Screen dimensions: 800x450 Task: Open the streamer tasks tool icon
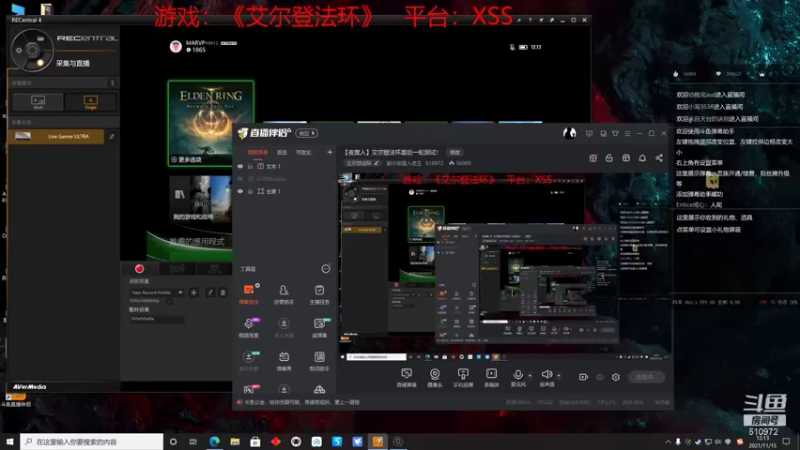coord(319,290)
